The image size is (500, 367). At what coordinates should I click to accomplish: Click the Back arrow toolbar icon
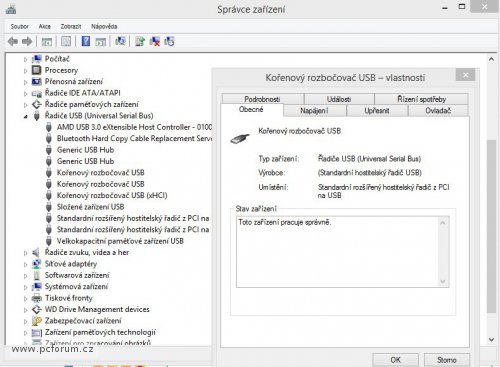point(13,42)
